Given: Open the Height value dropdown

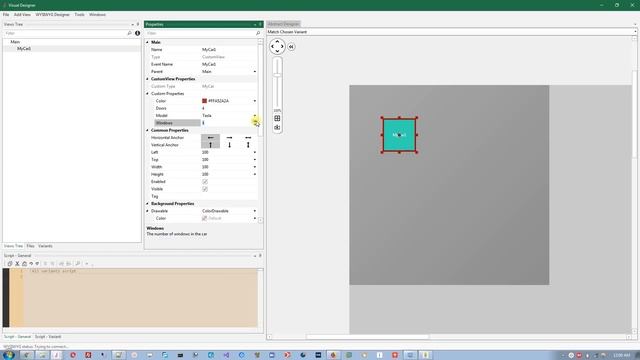Looking at the screenshot, I should 255,174.
